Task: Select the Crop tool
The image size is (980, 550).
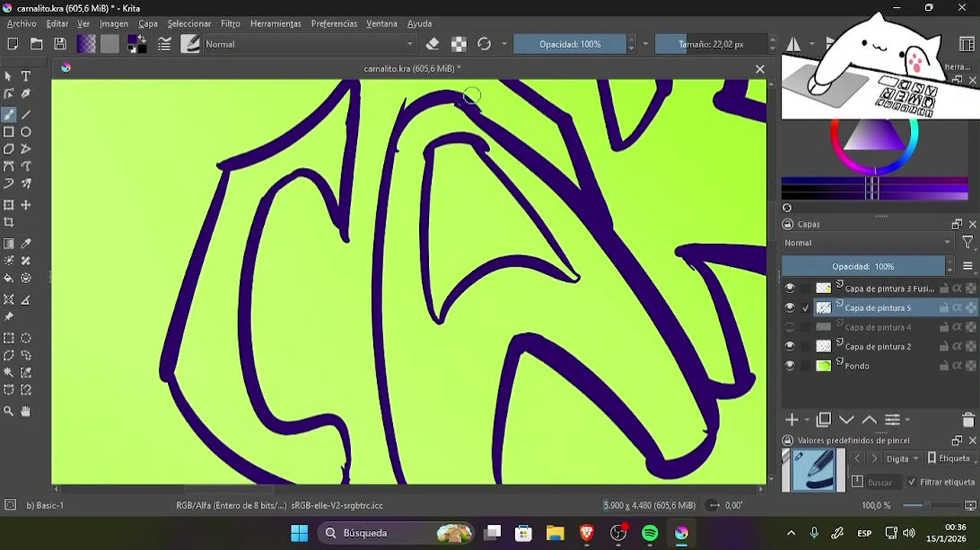Action: 8,222
